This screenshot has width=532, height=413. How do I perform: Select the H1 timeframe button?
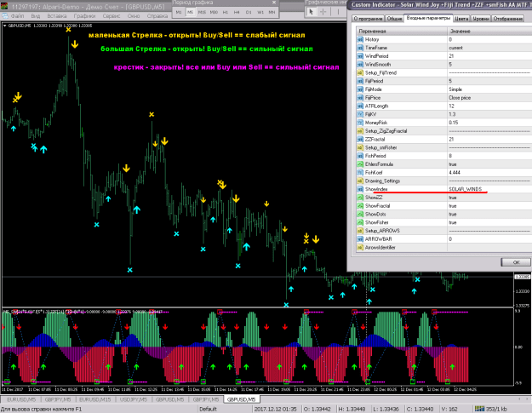pyautogui.click(x=226, y=12)
